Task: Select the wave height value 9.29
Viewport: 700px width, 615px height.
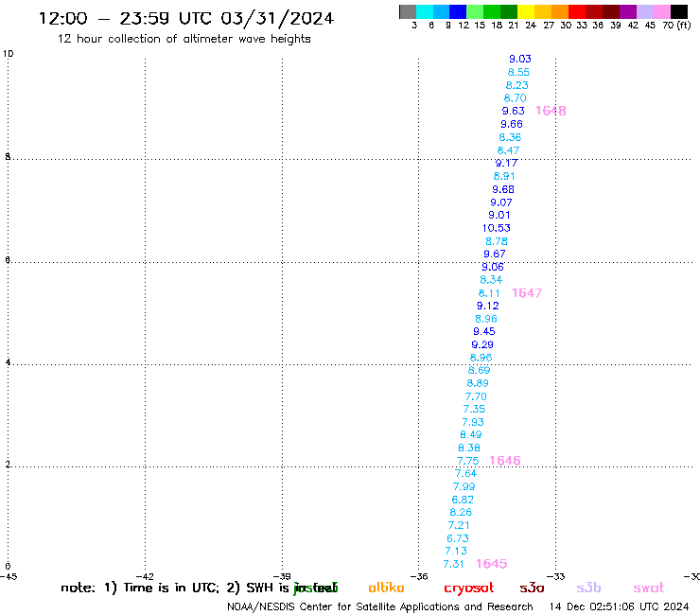Action: 482,344
